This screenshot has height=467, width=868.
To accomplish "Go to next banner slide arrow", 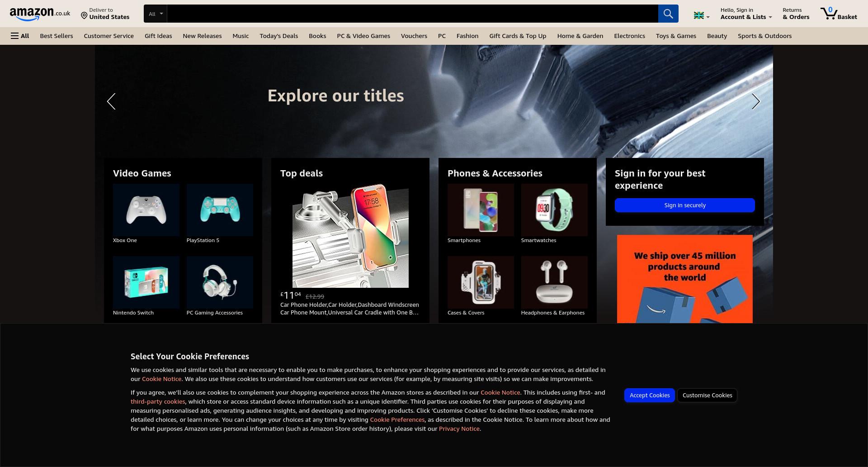I will tap(756, 101).
